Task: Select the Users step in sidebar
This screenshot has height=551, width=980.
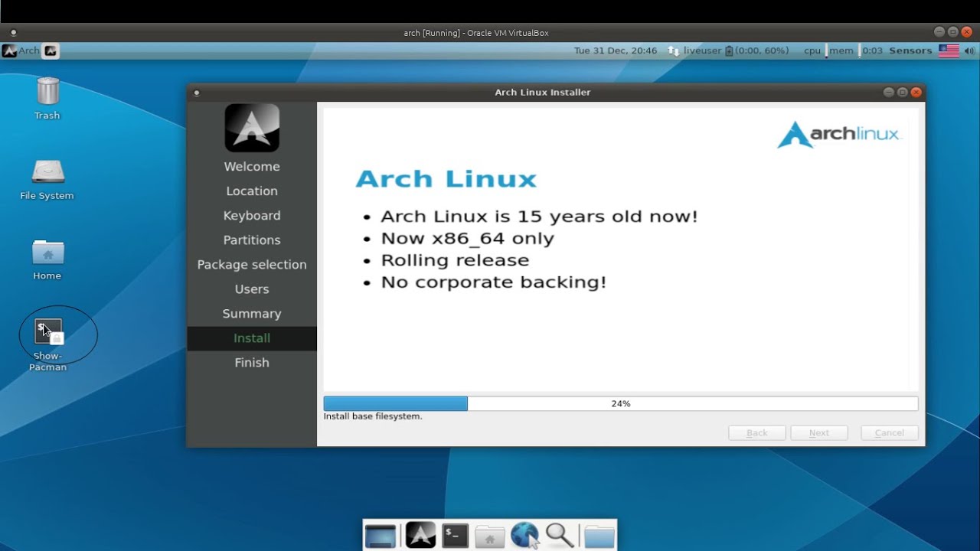Action: pos(252,289)
